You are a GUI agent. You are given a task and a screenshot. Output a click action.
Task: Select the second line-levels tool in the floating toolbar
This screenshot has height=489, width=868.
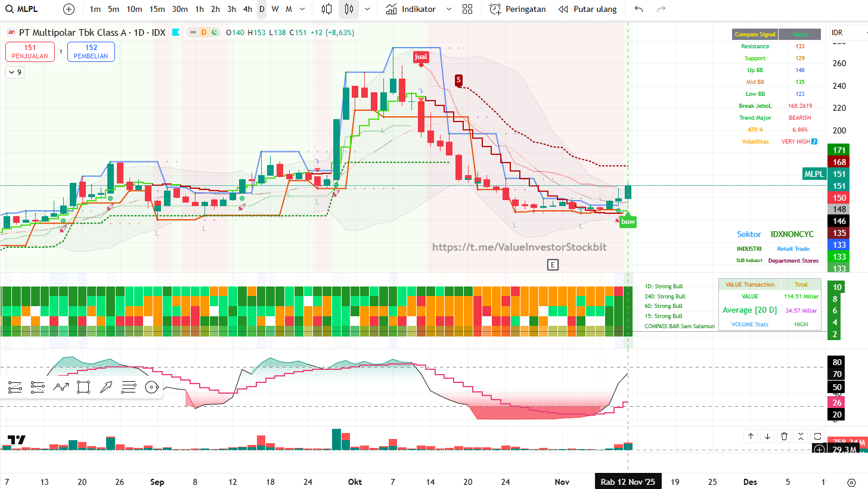(38, 387)
